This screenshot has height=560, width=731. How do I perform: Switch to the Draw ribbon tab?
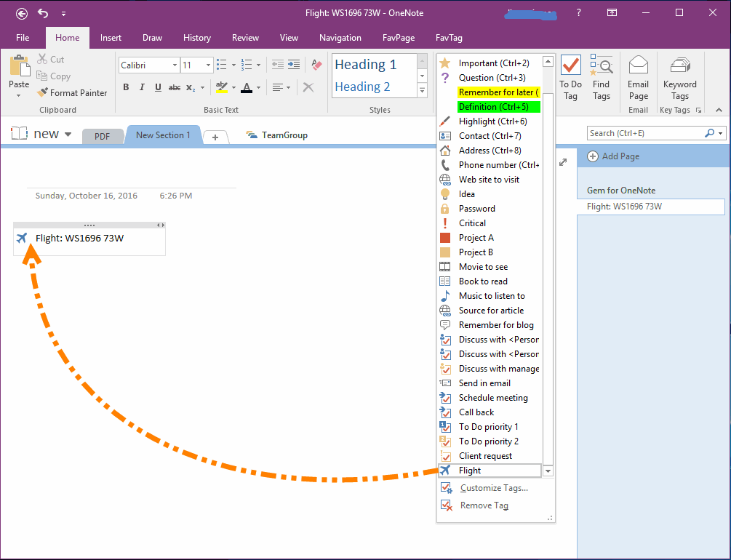pos(152,38)
